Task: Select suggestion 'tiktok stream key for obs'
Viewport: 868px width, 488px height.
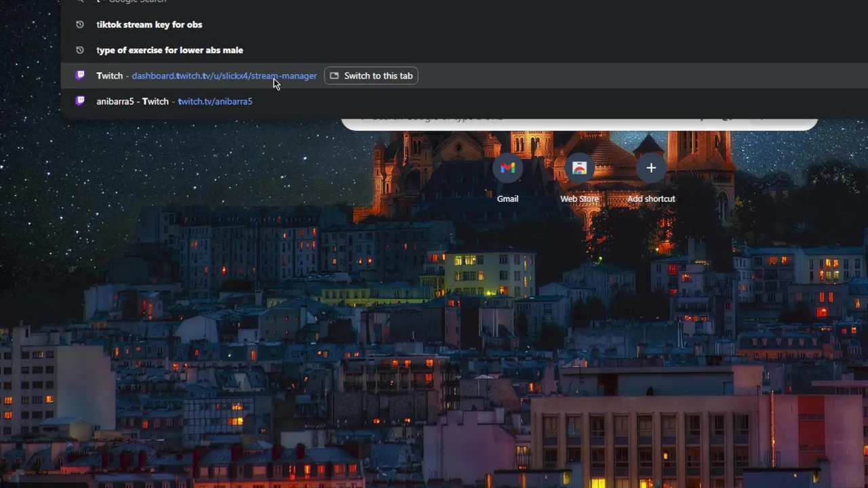Action: [x=465, y=24]
